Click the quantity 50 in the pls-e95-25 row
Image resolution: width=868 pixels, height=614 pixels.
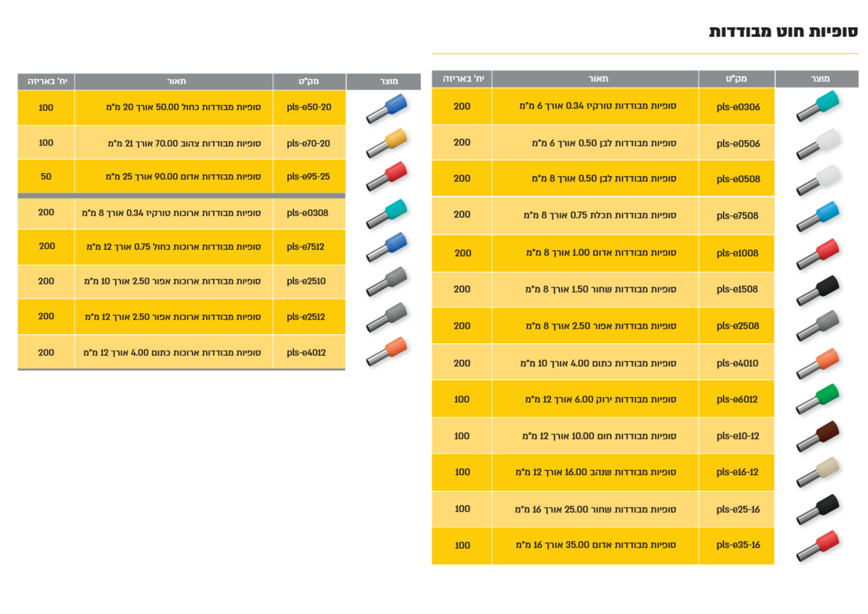[46, 177]
